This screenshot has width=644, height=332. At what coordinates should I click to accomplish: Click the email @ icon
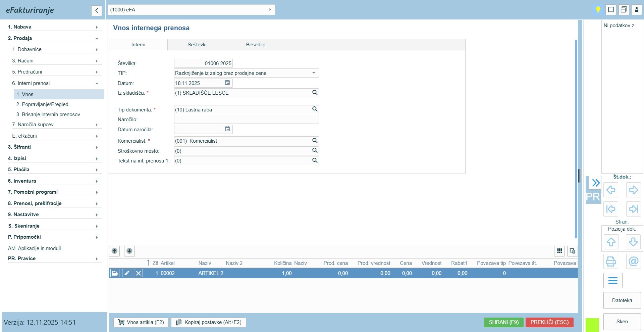pos(633,261)
